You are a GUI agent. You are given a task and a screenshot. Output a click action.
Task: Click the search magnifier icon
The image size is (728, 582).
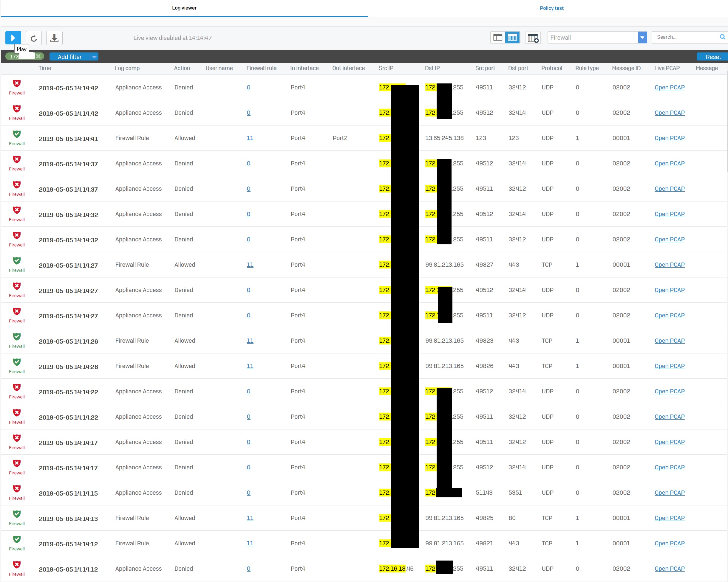pos(722,37)
